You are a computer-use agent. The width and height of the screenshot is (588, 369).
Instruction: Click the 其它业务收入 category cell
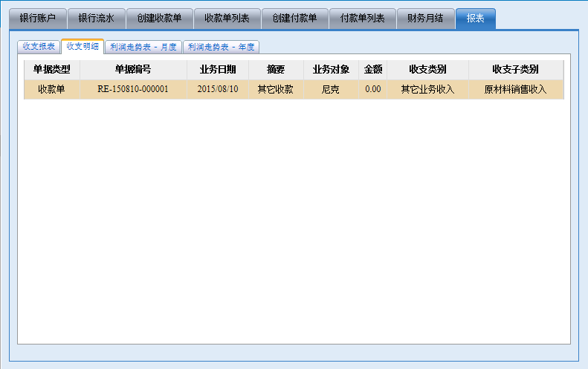[427, 89]
